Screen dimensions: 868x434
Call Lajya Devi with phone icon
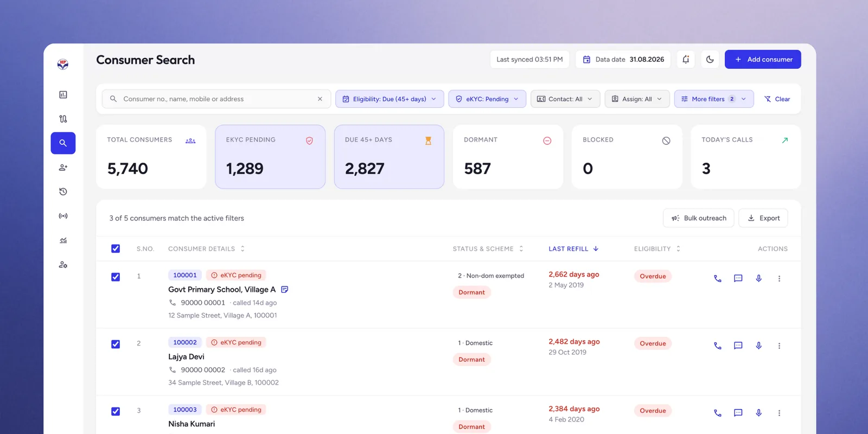click(x=718, y=346)
